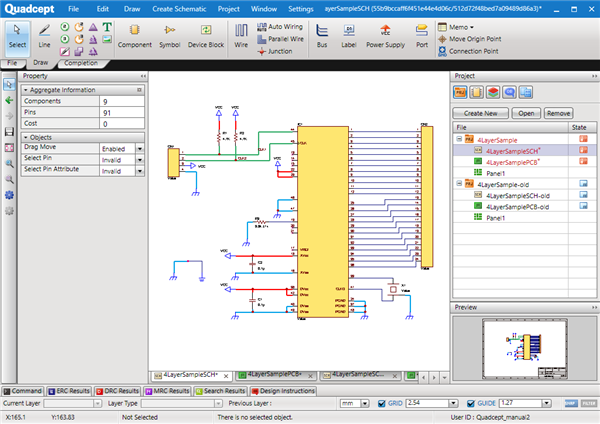Screen dimensions: 600x424
Task: Select 4LayerSamplePCB-old in project tree
Action: coord(517,207)
